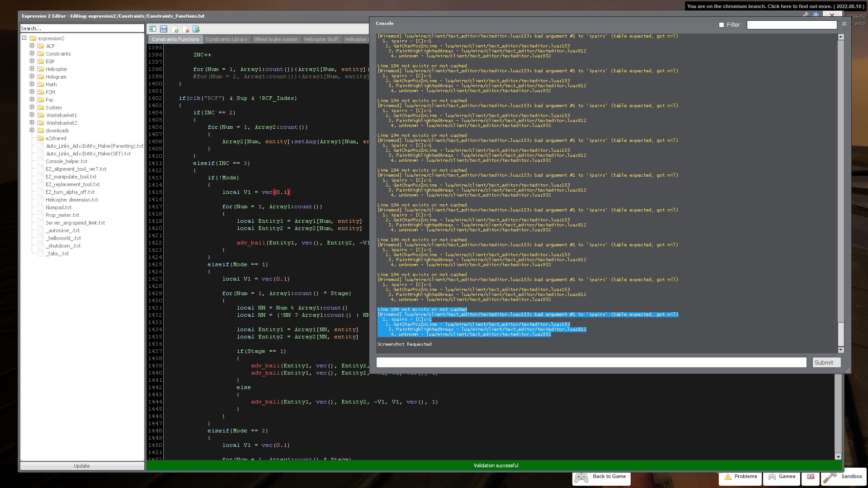Switch to the Constraints Library tab
868x488 pixels.
tap(226, 39)
